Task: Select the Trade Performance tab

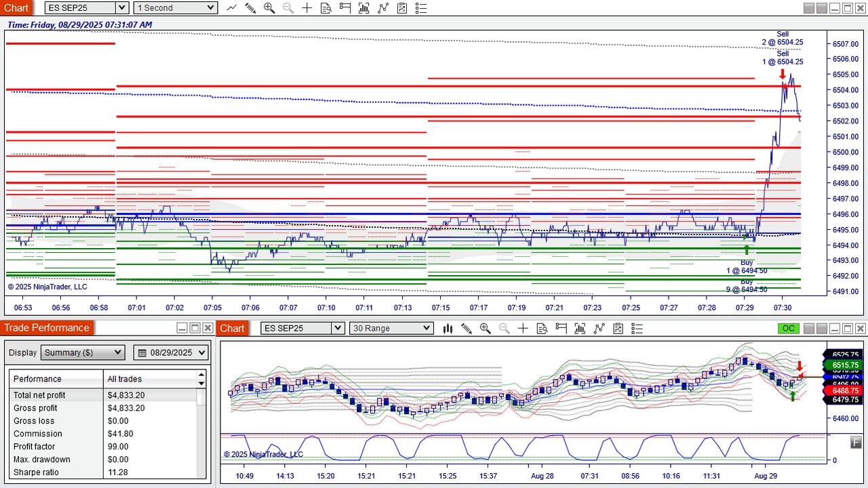Action: coord(47,328)
